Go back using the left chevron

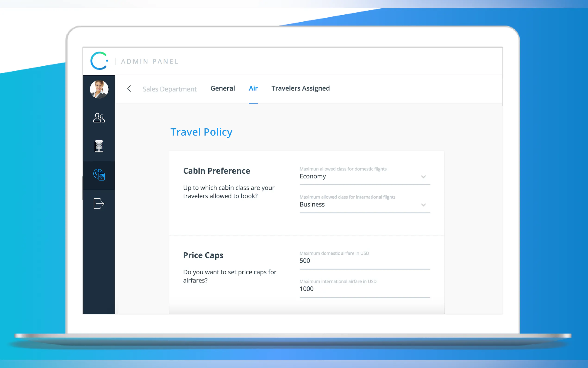[129, 89]
